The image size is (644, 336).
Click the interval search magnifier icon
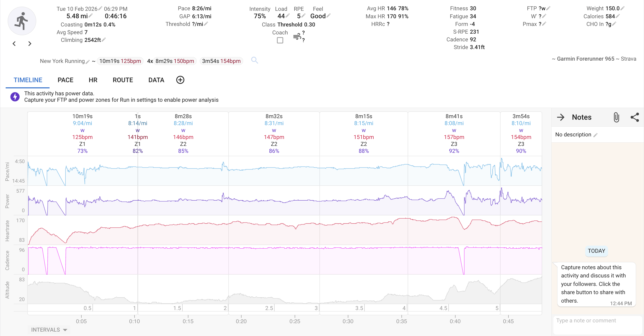254,60
